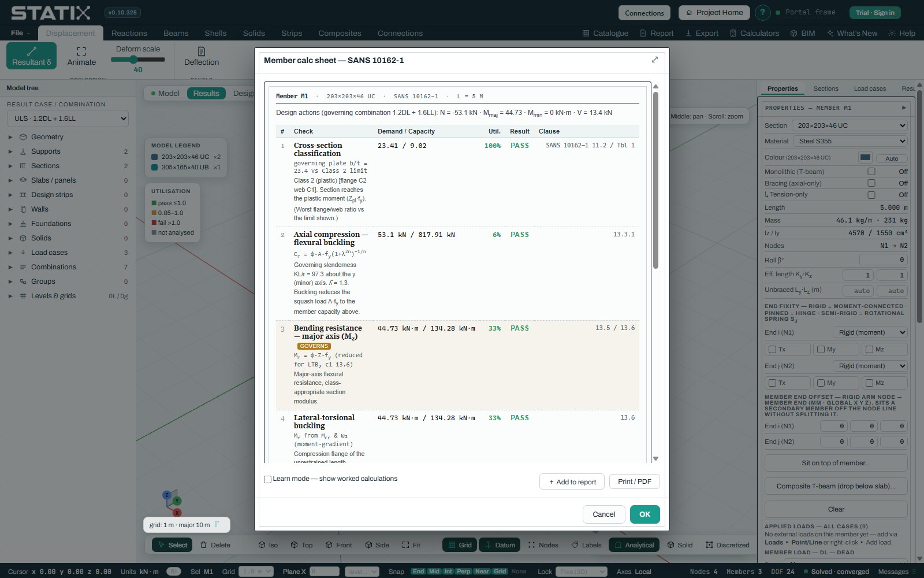924x578 pixels.
Task: Click the Trial · Sign in button
Action: click(875, 13)
